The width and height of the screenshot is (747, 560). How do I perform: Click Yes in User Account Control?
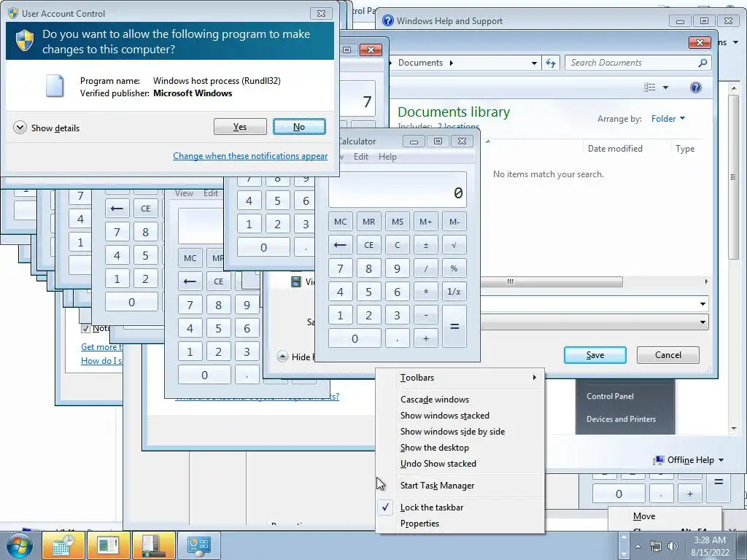(x=240, y=127)
